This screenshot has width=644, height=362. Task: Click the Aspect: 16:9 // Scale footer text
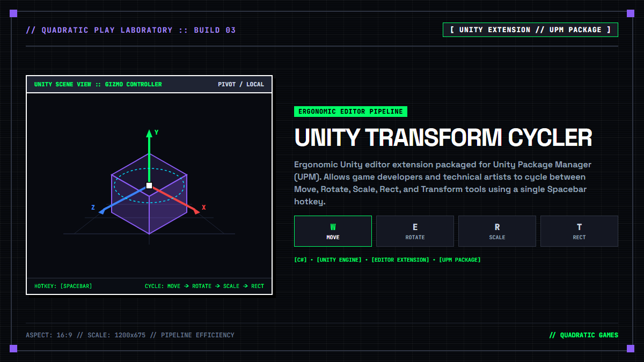tap(130, 335)
